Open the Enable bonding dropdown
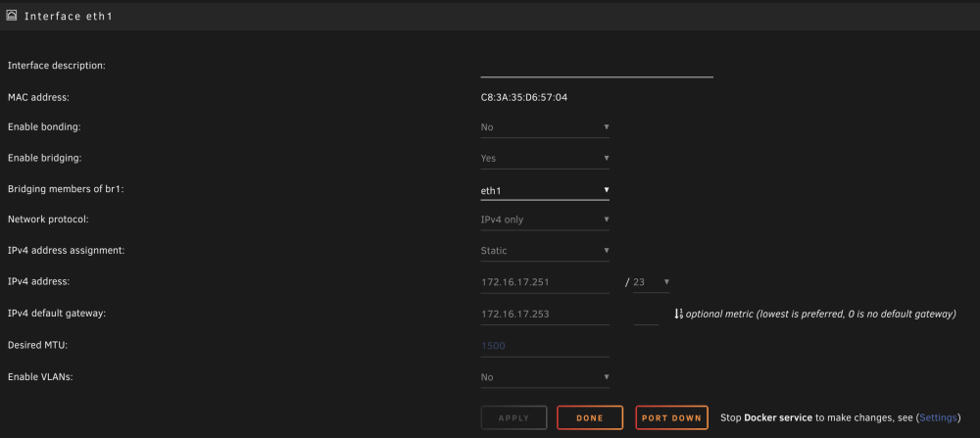 point(545,126)
